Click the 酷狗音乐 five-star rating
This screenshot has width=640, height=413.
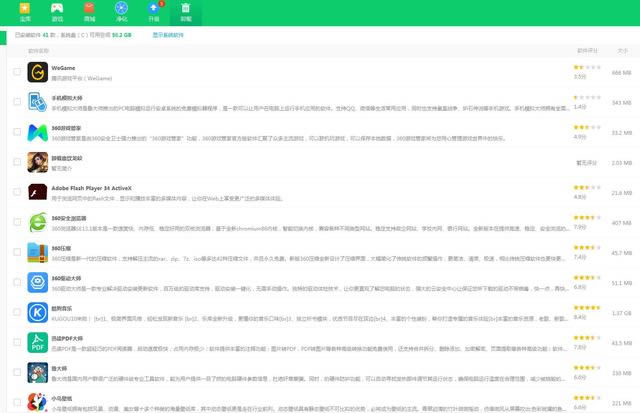[x=587, y=308]
